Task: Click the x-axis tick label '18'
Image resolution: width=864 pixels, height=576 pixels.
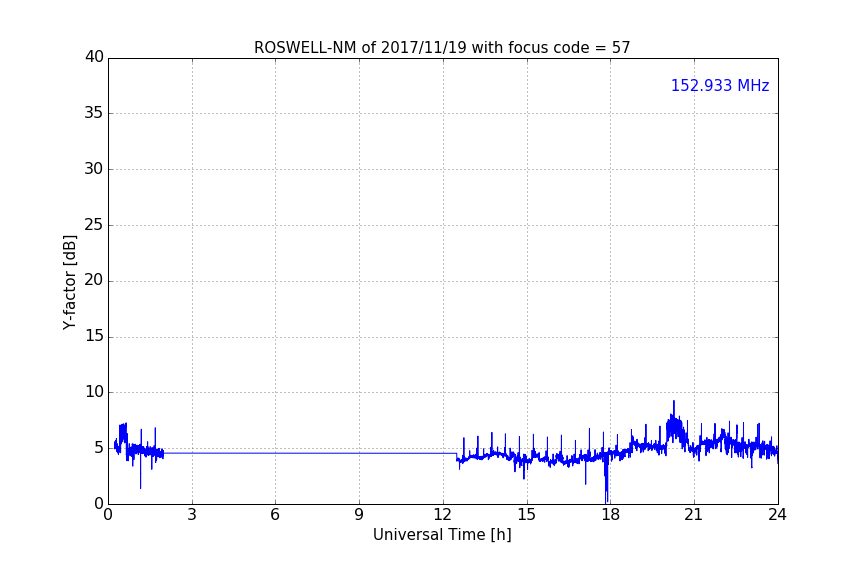Action: pyautogui.click(x=610, y=515)
